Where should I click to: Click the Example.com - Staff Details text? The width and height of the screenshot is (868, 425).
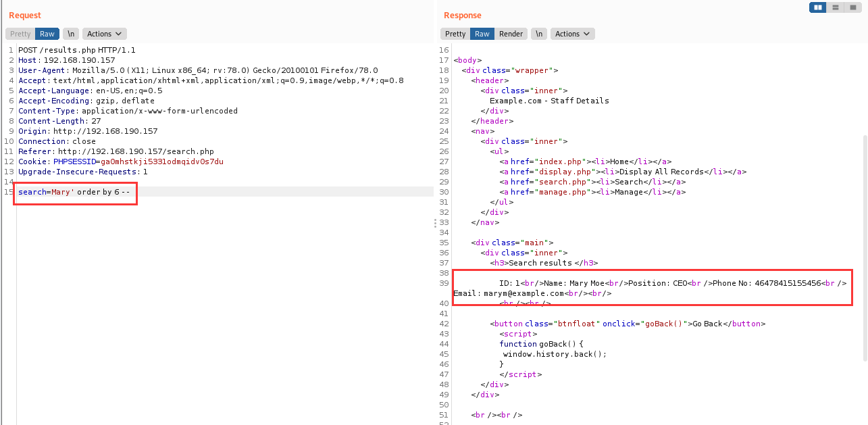click(549, 101)
